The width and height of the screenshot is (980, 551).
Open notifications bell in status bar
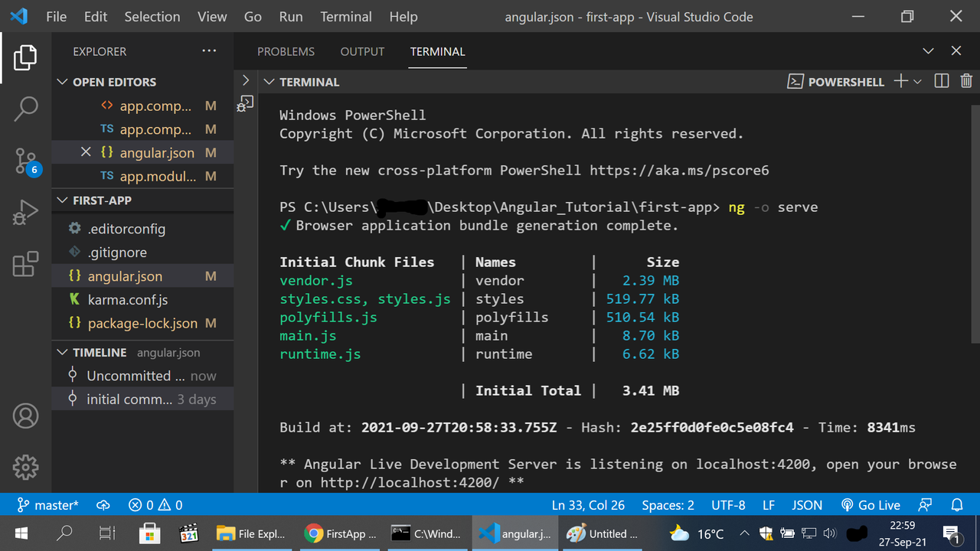tap(957, 505)
